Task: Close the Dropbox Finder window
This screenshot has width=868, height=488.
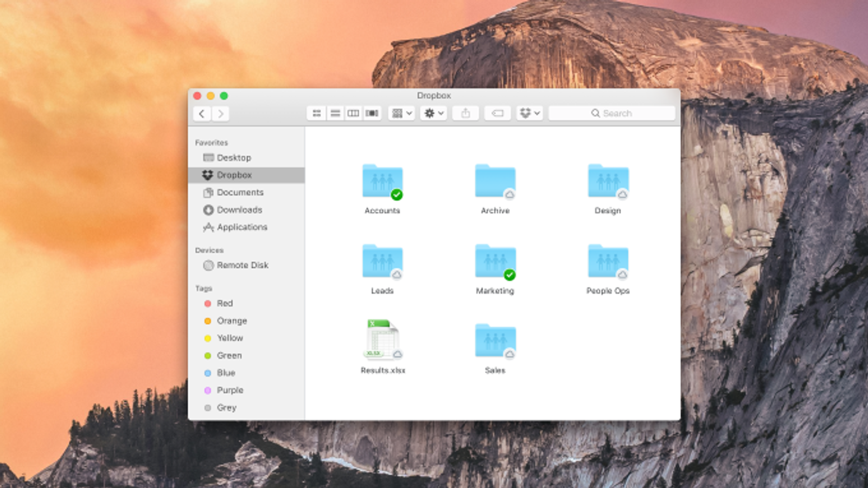Action: (197, 96)
